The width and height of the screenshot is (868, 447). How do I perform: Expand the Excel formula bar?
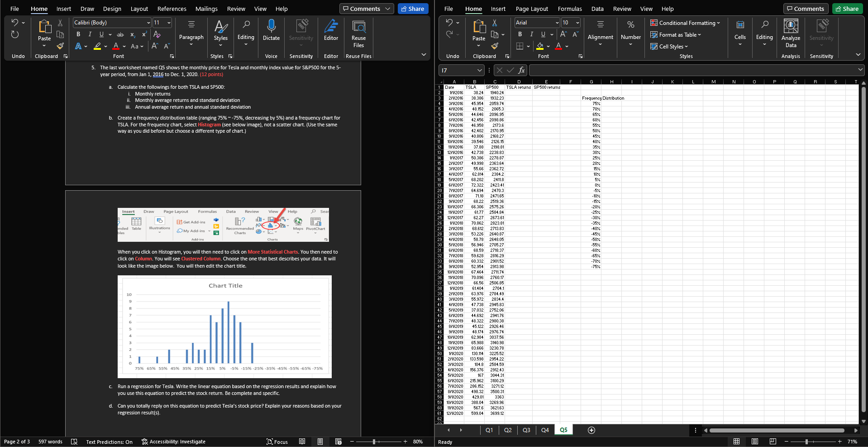(860, 70)
